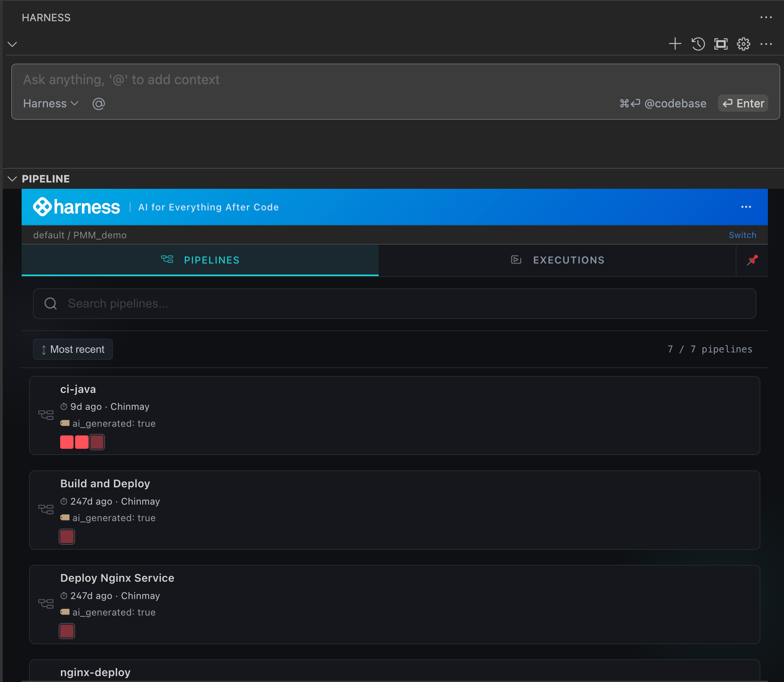Click the pipeline icon of ci-java card
Image resolution: width=784 pixels, height=682 pixels.
click(46, 415)
